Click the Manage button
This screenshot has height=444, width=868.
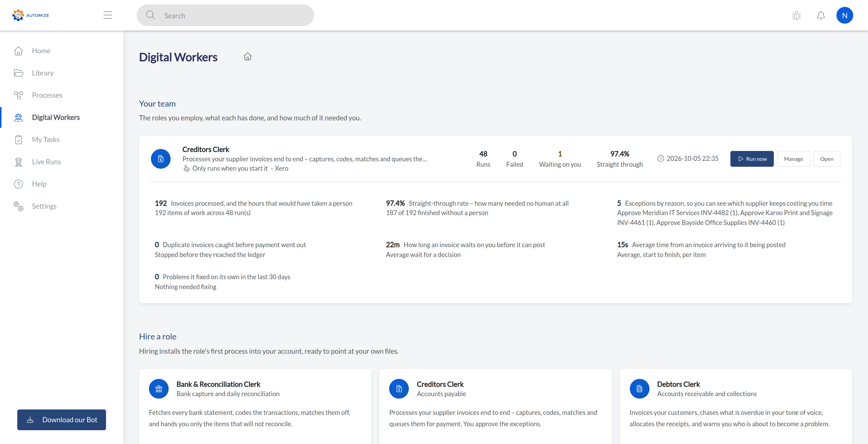click(793, 159)
